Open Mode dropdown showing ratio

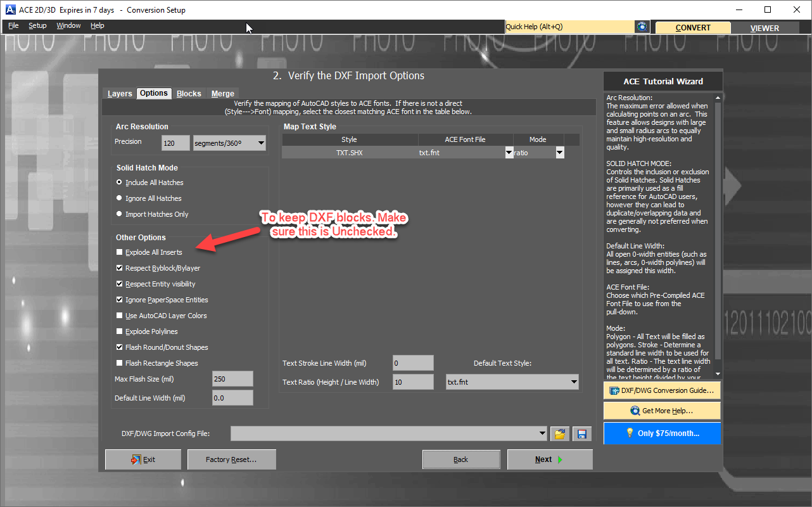[x=559, y=153]
